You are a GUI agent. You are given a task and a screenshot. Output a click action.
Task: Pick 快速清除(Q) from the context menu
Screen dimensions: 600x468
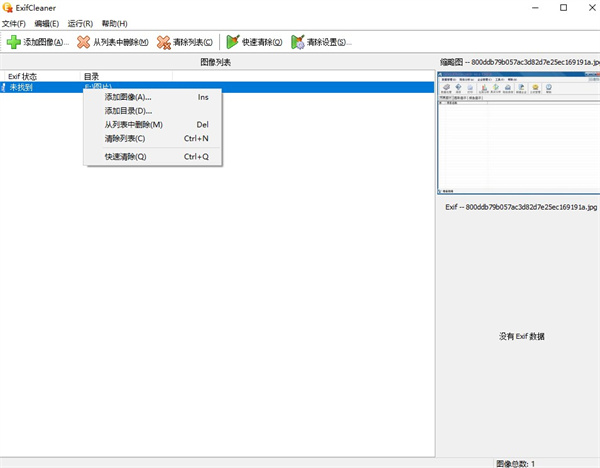(x=125, y=156)
